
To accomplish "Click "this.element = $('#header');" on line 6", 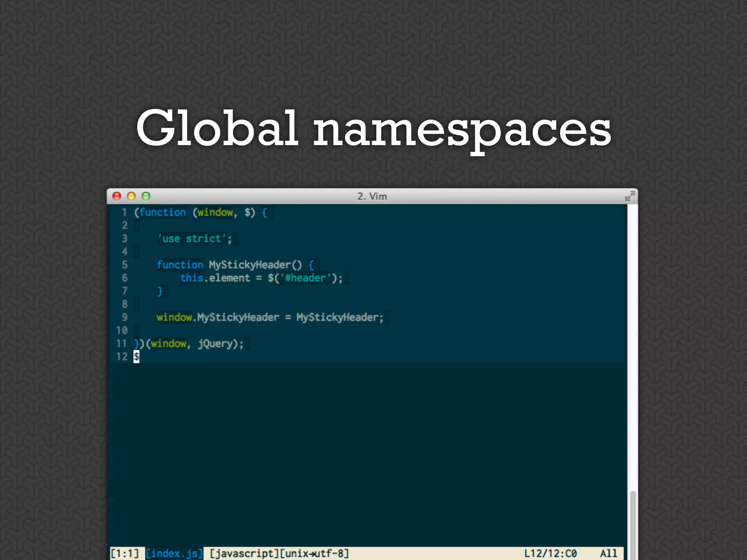I will pyautogui.click(x=262, y=278).
